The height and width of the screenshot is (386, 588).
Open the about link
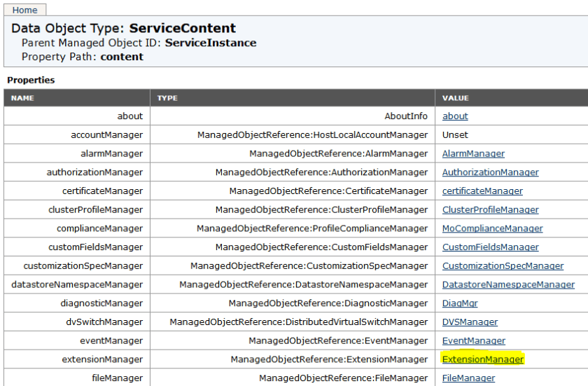tap(455, 116)
